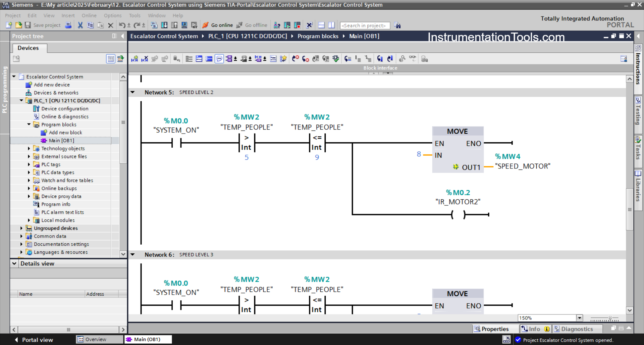
Task: Collapse Network 6 section
Action: pos(133,255)
